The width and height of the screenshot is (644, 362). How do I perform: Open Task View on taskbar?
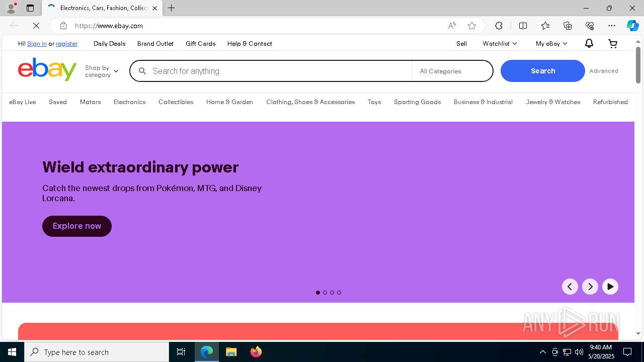(181, 352)
